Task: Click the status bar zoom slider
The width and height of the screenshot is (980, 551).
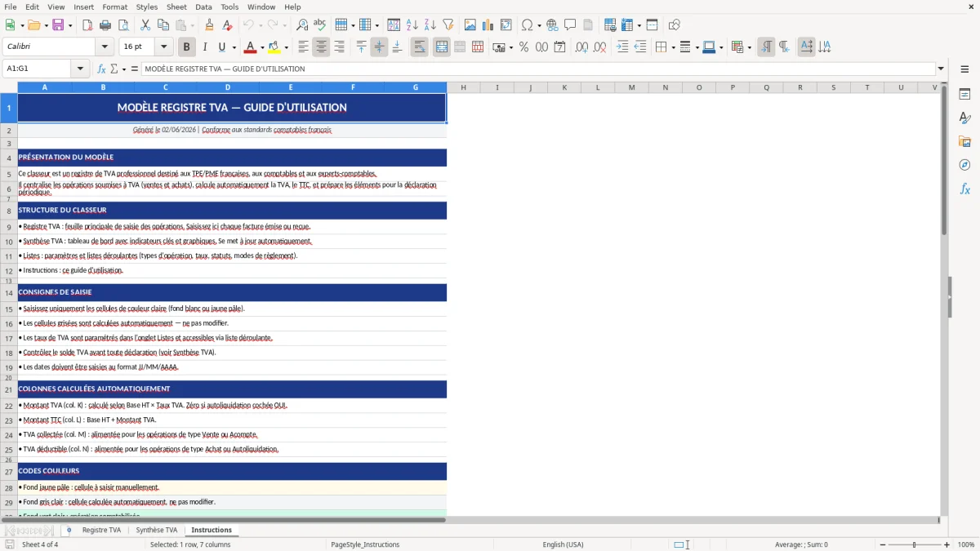Action: [913, 544]
